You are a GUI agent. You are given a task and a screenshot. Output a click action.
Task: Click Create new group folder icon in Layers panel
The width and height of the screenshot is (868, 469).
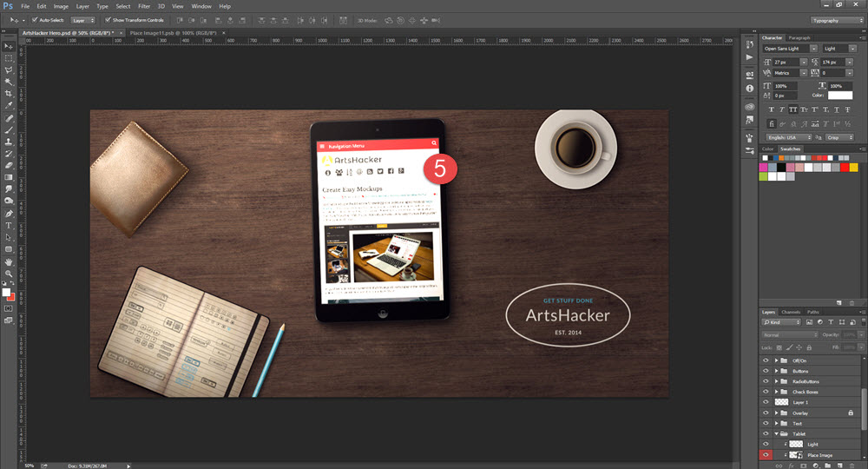click(x=828, y=466)
